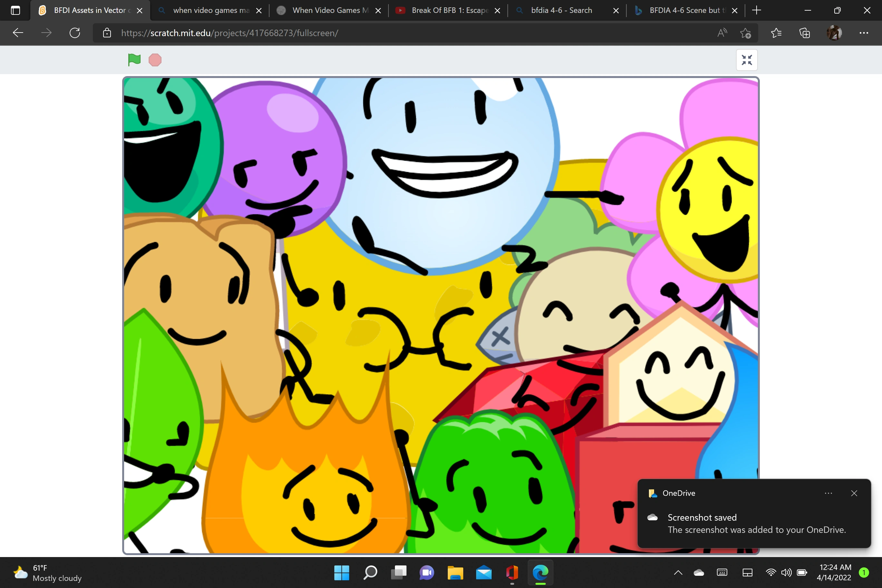Viewport: 882px width, 588px height.
Task: Open Microsoft Teams from the taskbar
Action: 427,573
